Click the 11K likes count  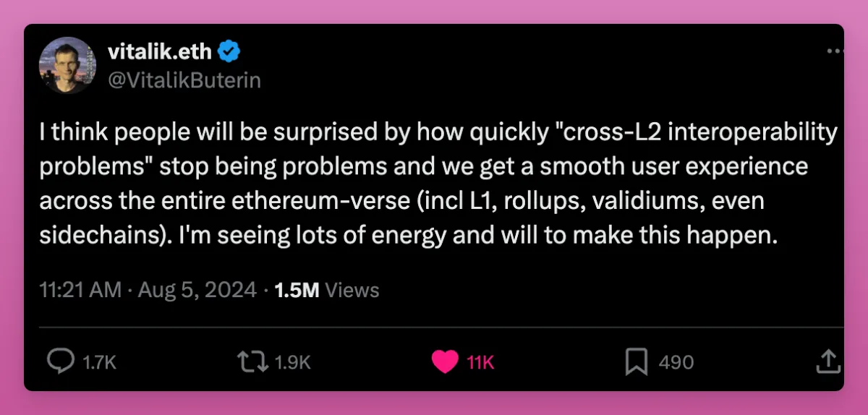pos(480,362)
